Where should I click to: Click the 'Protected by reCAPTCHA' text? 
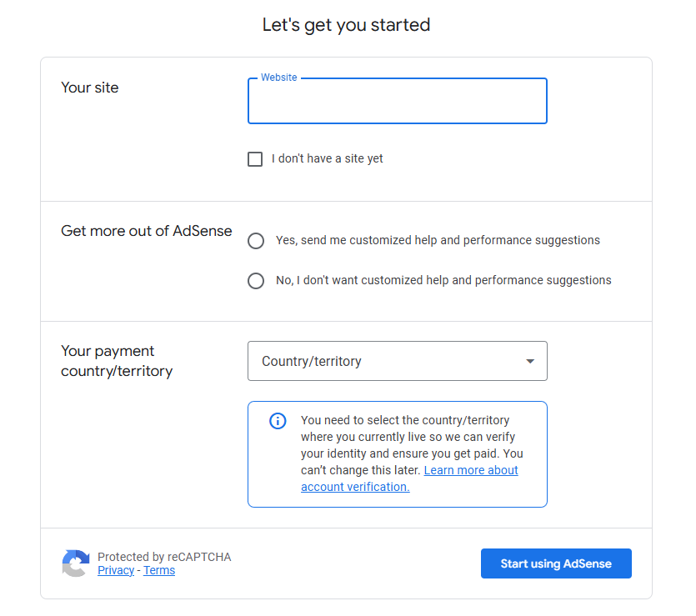click(164, 557)
